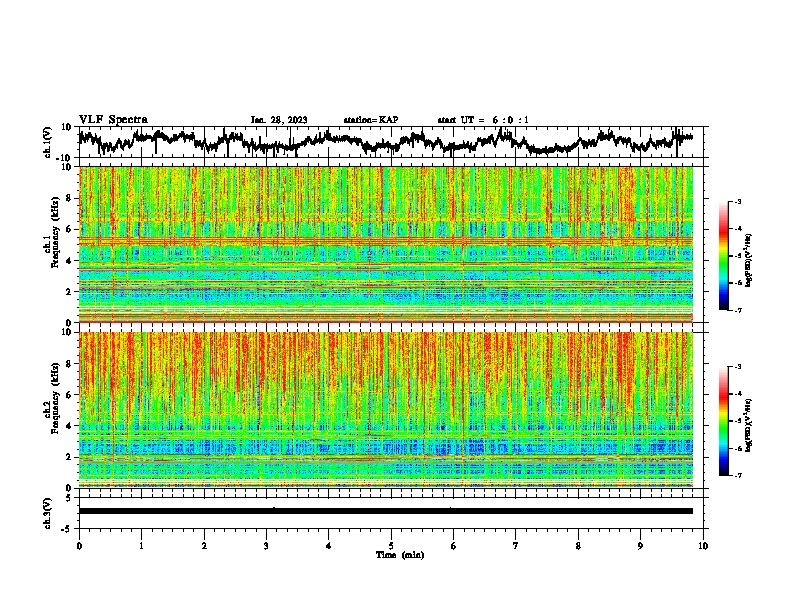
Task: Click the "VLF Spectra" plot title
Action: click(x=113, y=120)
